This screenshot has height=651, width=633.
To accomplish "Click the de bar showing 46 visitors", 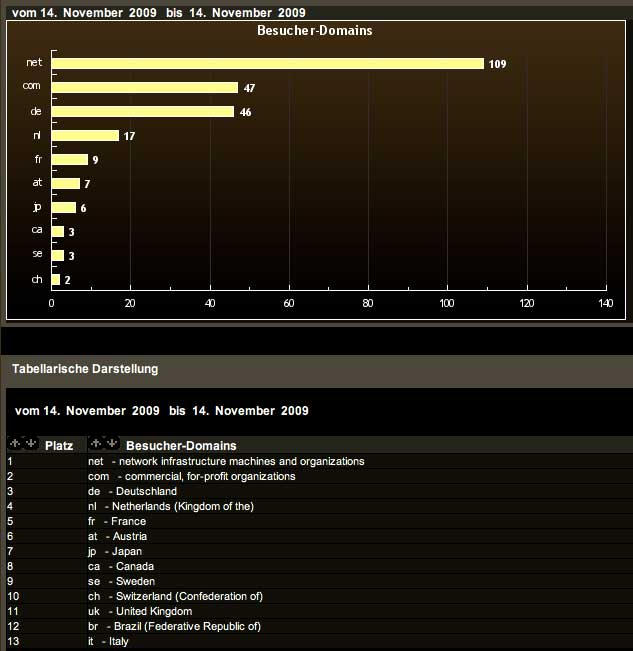I will (142, 111).
